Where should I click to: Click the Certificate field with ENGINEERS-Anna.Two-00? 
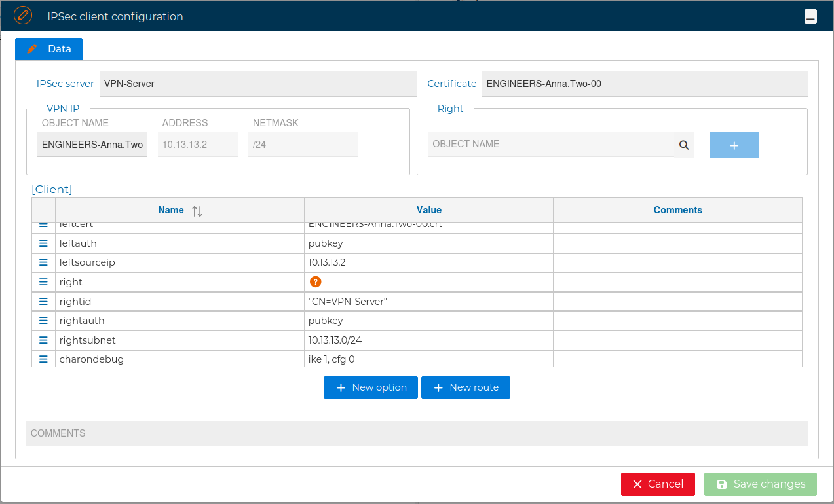(645, 84)
